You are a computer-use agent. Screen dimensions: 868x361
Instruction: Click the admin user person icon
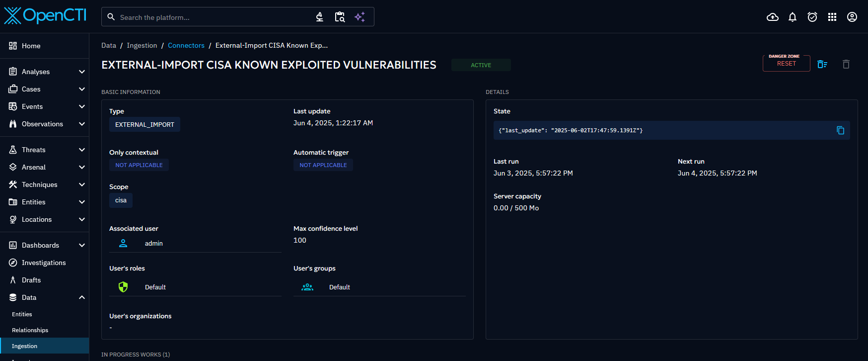point(123,243)
